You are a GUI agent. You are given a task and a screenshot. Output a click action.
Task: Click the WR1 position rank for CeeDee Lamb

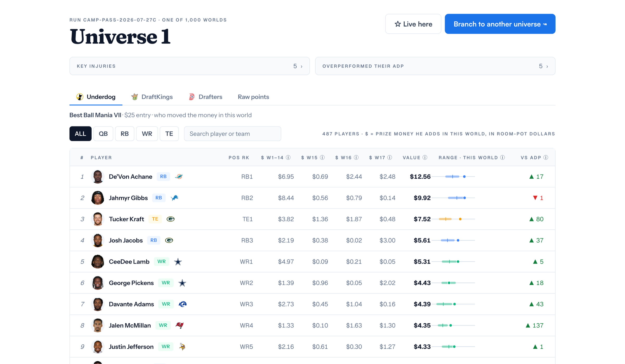(246, 262)
